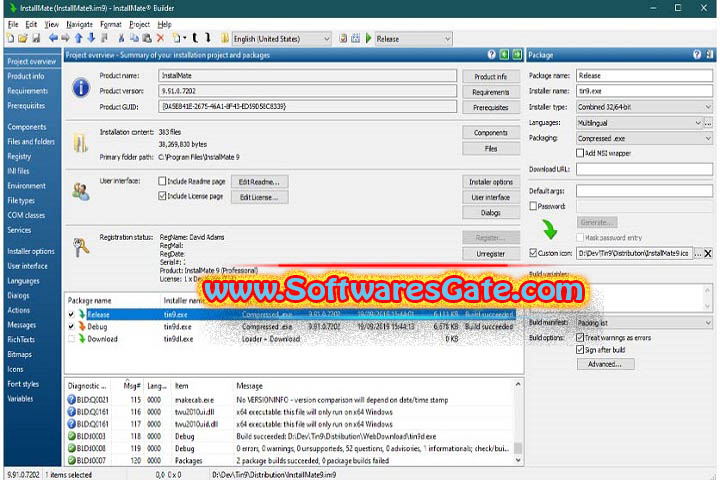Click the Save diskette toolbar icon

pyautogui.click(x=36, y=39)
